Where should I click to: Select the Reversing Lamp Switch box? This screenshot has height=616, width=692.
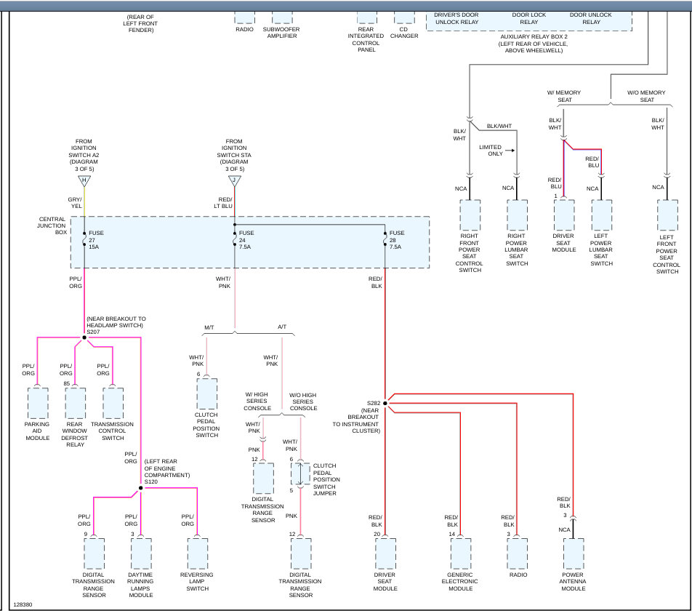pos(197,553)
